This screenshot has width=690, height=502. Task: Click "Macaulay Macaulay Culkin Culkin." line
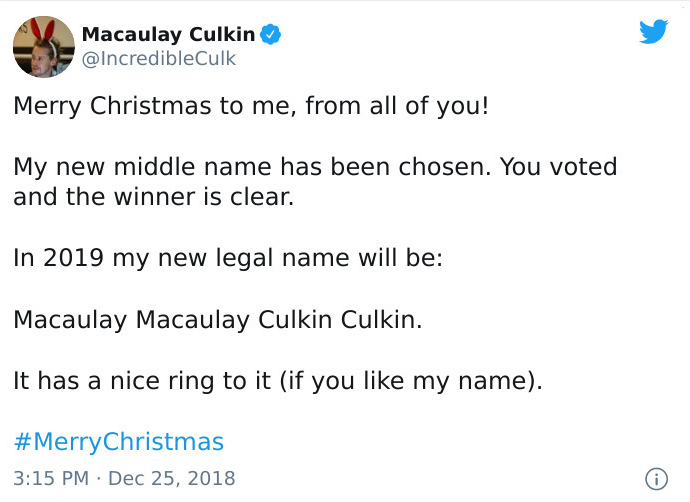coord(218,320)
